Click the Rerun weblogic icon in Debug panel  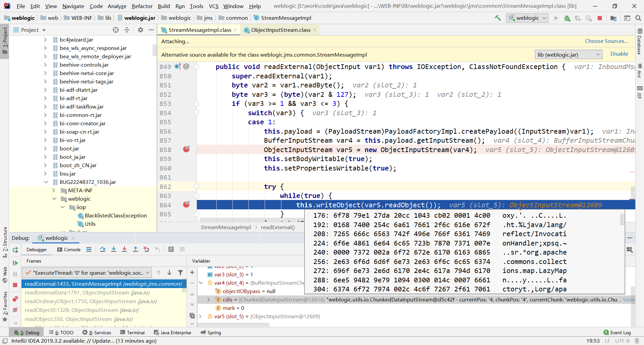15,250
